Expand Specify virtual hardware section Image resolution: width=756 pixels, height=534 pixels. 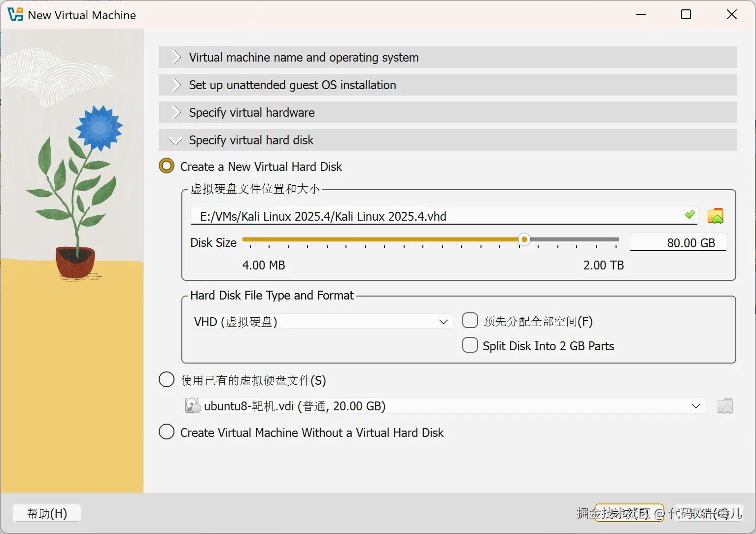(447, 112)
